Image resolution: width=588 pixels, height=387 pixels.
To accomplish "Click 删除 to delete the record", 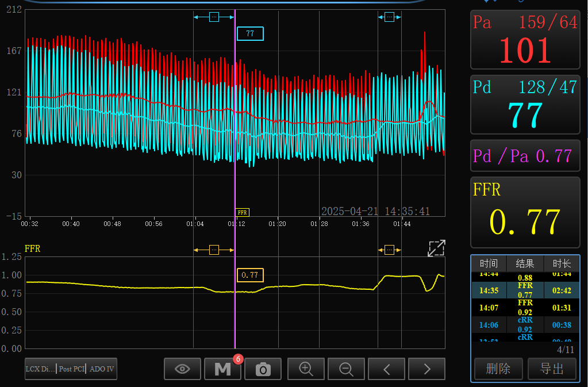I will 498,369.
